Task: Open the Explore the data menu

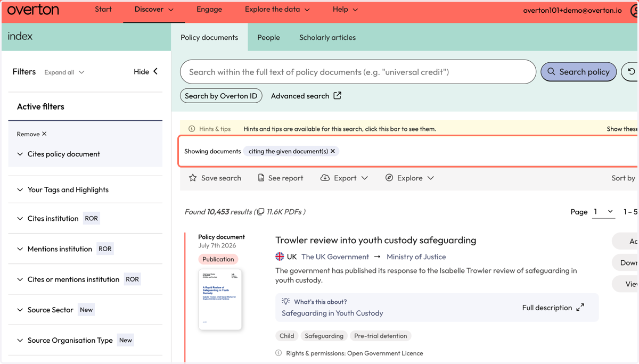Action: coord(277,9)
